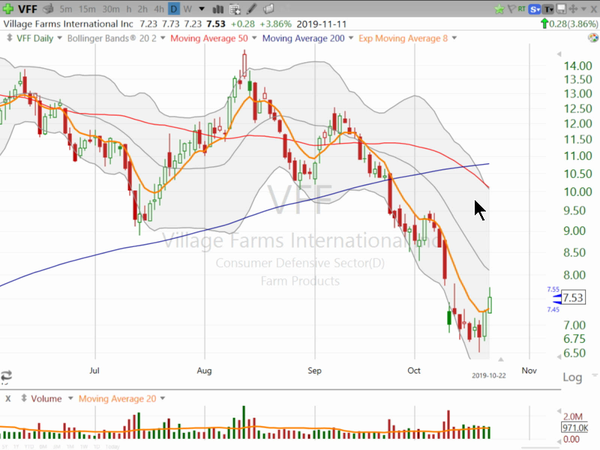Click the flag icon in top bar

click(x=511, y=9)
